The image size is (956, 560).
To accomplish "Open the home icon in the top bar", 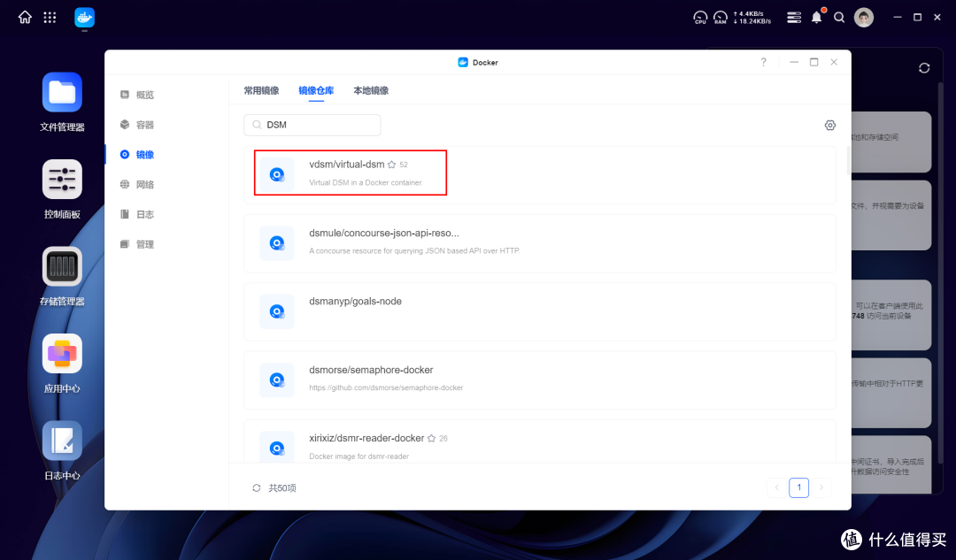I will 25,18.
